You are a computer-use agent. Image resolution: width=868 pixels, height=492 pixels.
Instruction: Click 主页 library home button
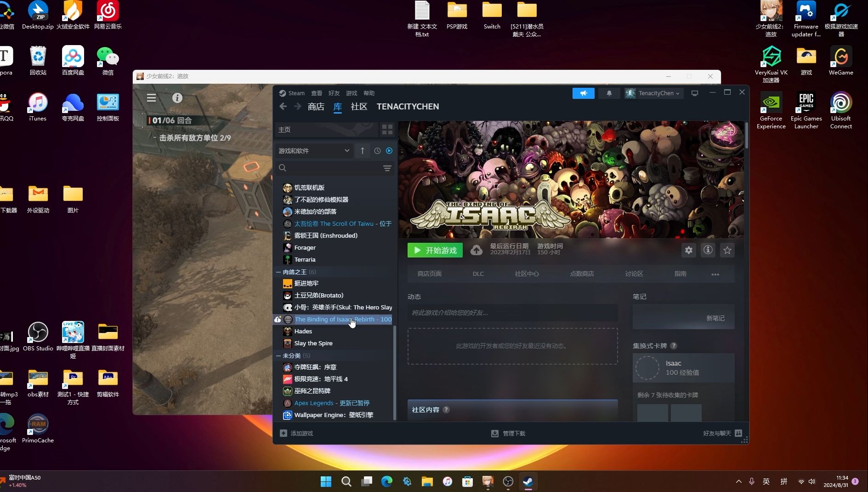[326, 130]
